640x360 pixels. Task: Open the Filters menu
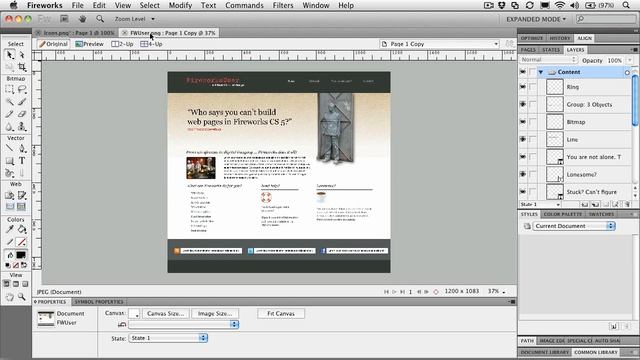[283, 5]
